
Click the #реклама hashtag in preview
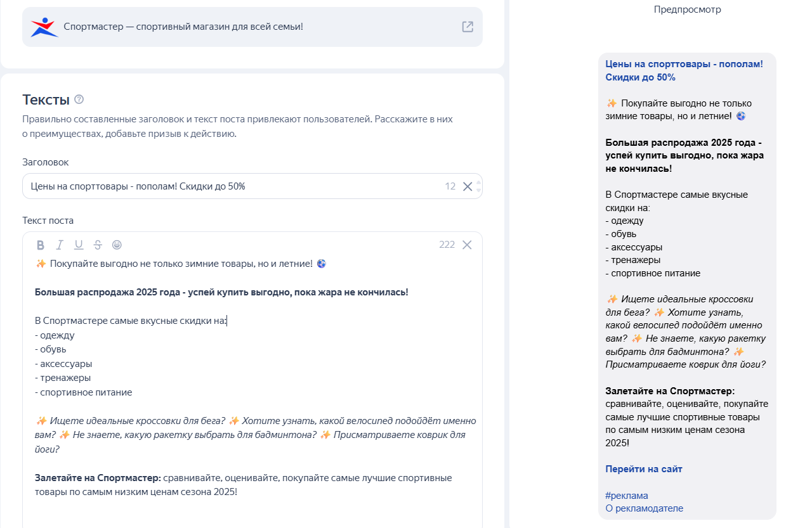[x=627, y=496]
